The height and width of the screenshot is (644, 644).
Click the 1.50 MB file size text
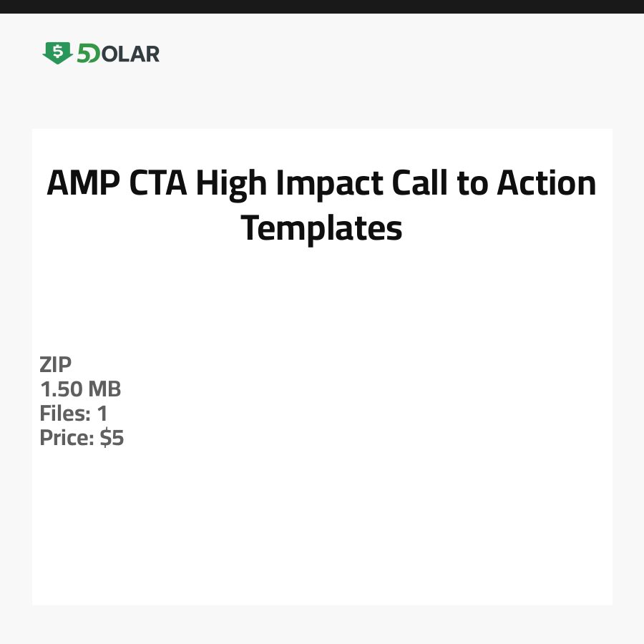click(x=80, y=389)
